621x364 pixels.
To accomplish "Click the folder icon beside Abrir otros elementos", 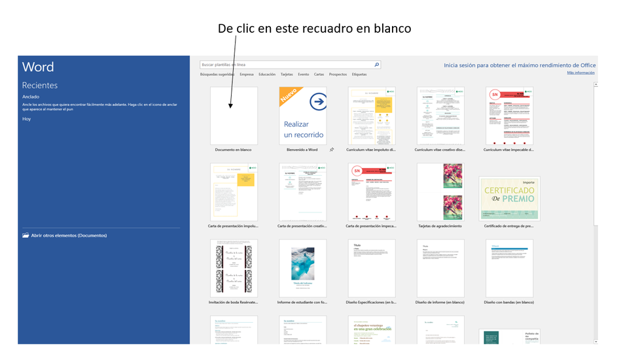I will click(x=26, y=235).
